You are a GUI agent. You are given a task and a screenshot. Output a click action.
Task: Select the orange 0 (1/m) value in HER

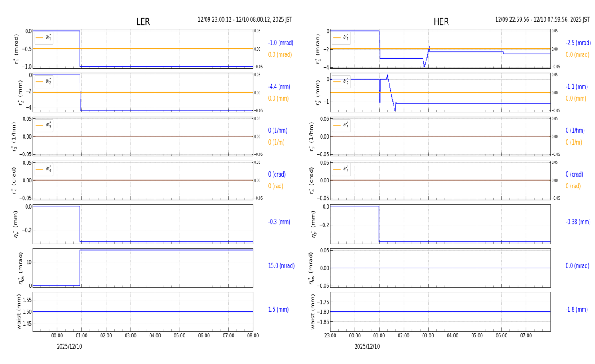point(574,142)
